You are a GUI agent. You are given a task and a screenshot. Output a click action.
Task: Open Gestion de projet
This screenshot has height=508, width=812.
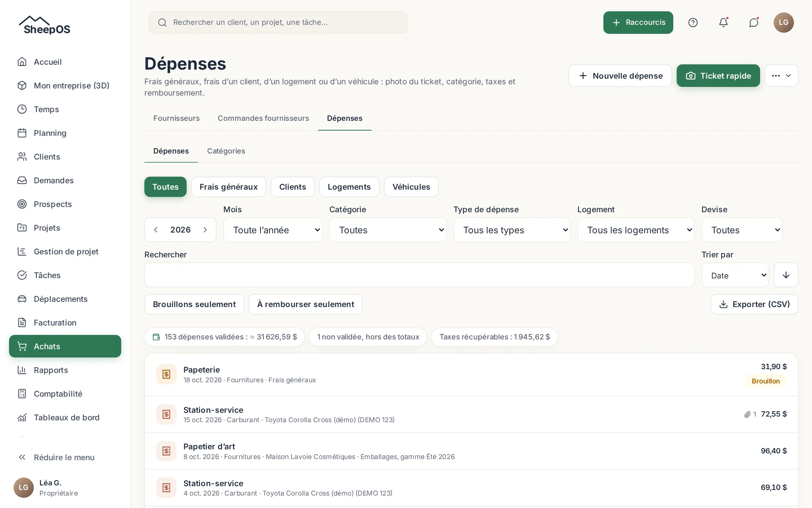[65, 251]
